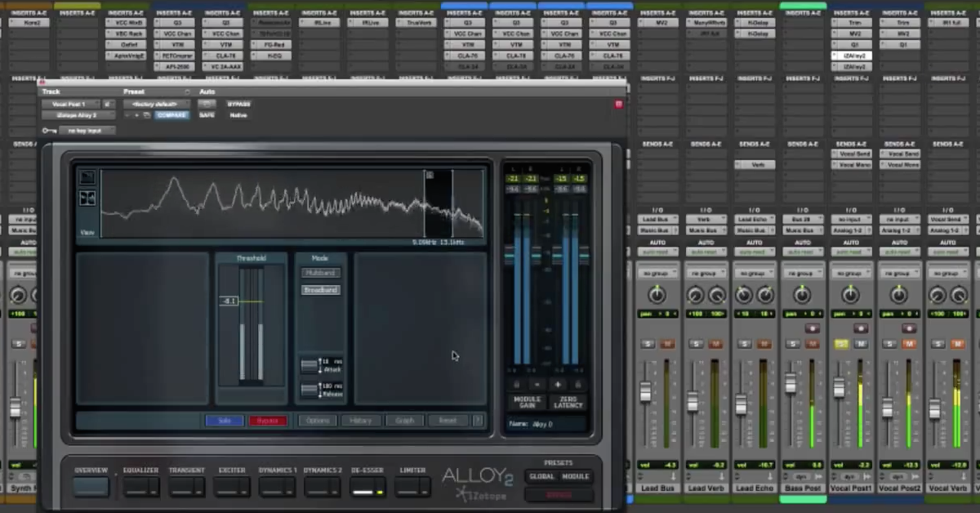Record-arm the Vocal Post2 track
This screenshot has width=980, height=513.
[909, 328]
